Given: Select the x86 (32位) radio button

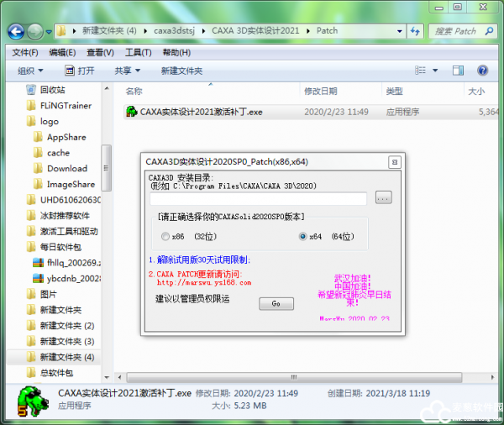Looking at the screenshot, I should click(x=165, y=237).
